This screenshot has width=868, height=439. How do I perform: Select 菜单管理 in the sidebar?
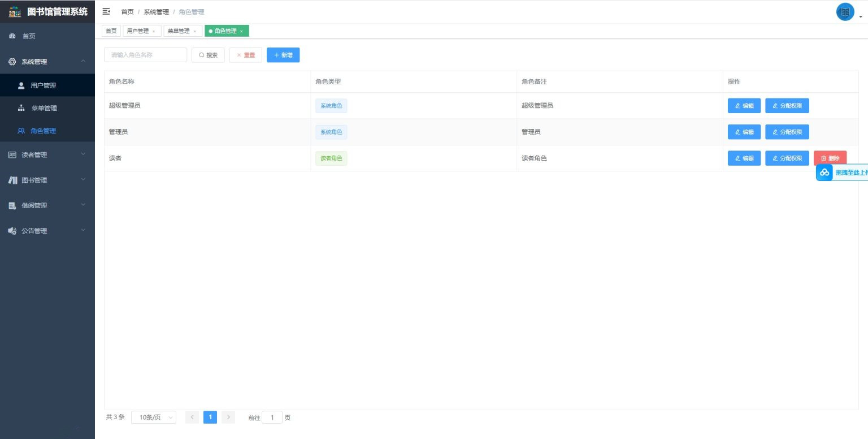(44, 108)
